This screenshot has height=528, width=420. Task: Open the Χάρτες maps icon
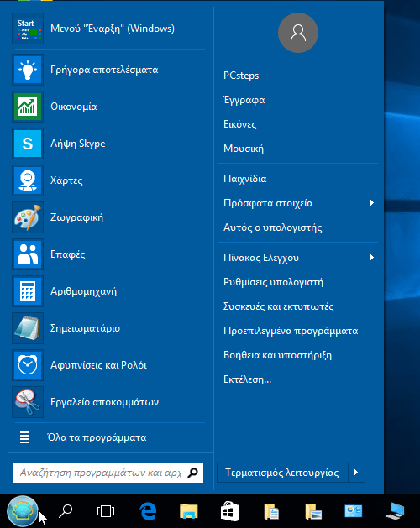28,180
